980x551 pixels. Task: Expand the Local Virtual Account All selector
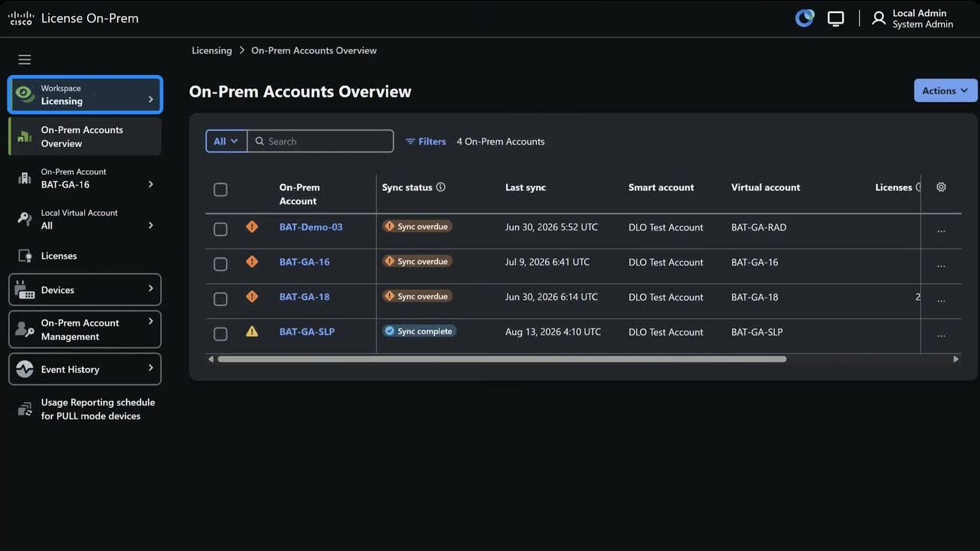(x=151, y=225)
